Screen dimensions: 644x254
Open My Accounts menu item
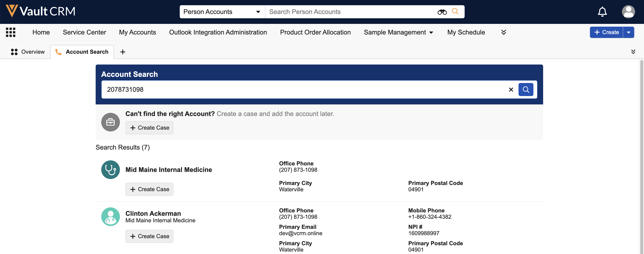pyautogui.click(x=137, y=32)
